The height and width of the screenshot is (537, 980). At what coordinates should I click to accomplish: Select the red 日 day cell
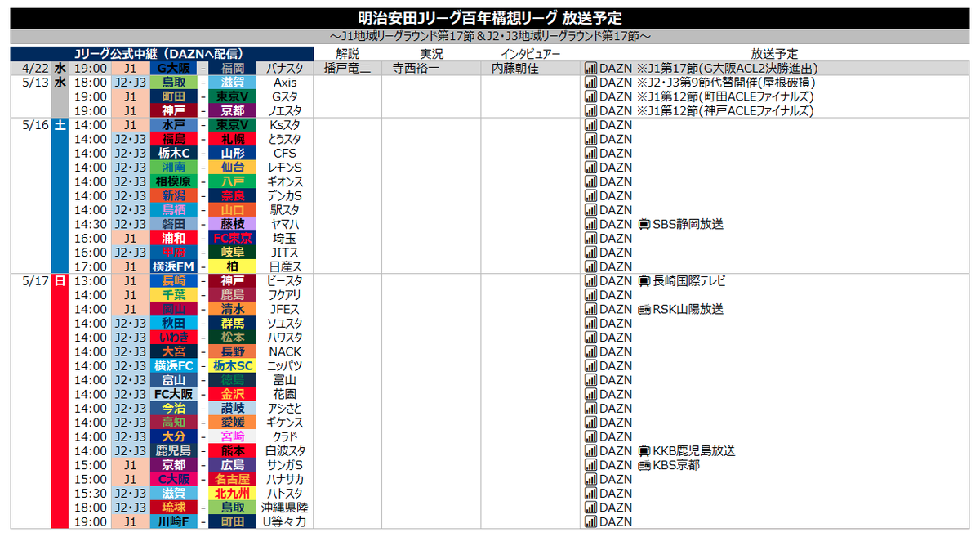click(x=60, y=401)
